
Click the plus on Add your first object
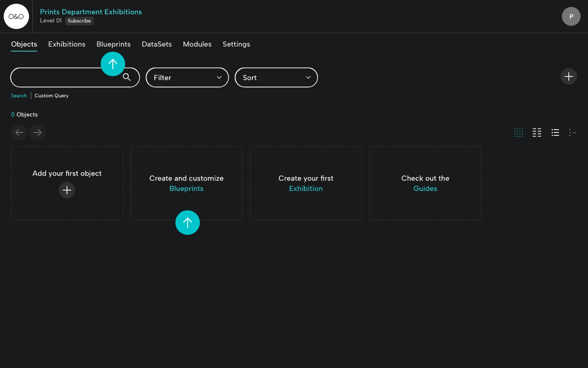(x=67, y=190)
